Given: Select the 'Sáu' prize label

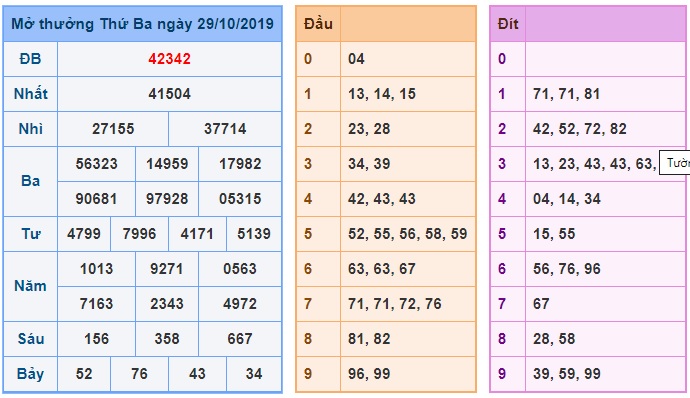Looking at the screenshot, I should tap(30, 339).
